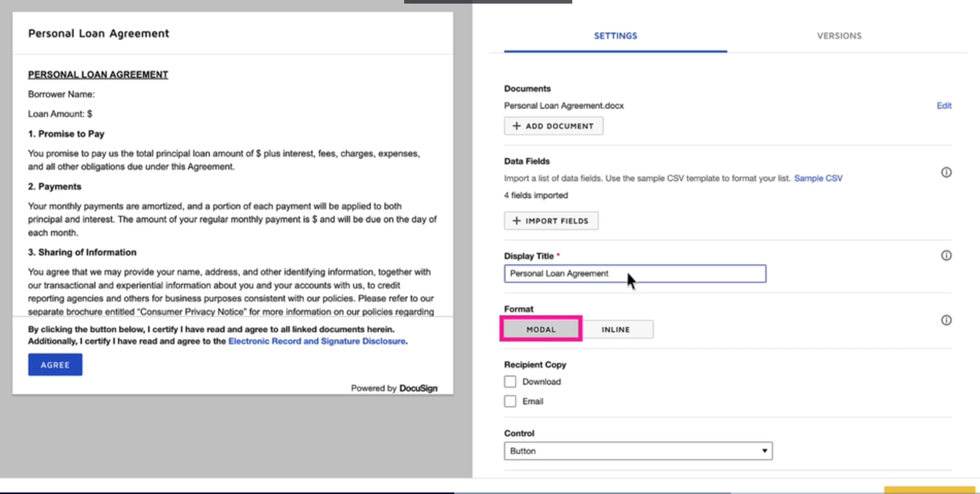Click the '3. Sharing of Information' heading
The width and height of the screenshot is (980, 494).
pos(82,252)
